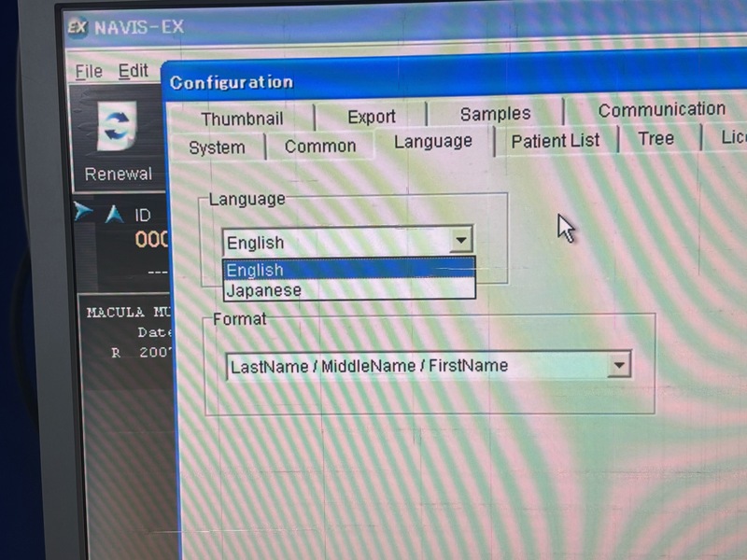Show the Patient List tab
Viewport: 747px width, 560px height.
coord(556,141)
